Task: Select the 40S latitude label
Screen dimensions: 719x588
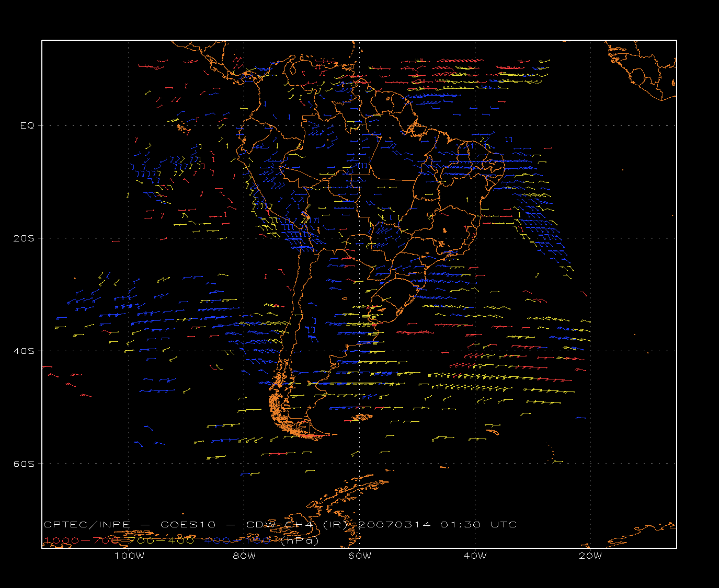Action: 24,351
